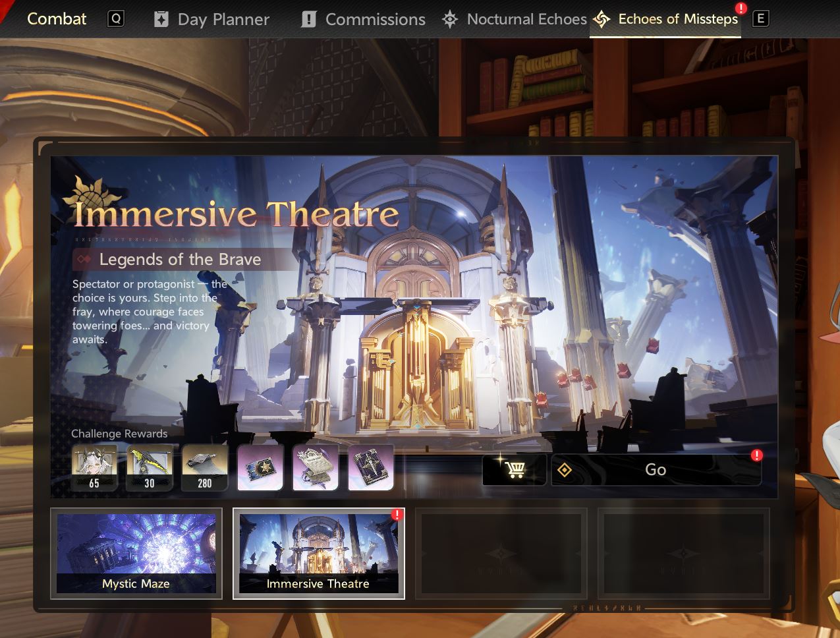Viewport: 840px width, 638px height.
Task: Click the Day Planner calendar star icon
Action: click(161, 19)
